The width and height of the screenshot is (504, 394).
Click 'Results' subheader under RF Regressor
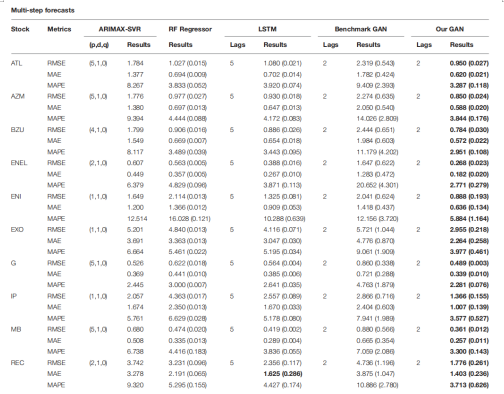(x=180, y=45)
